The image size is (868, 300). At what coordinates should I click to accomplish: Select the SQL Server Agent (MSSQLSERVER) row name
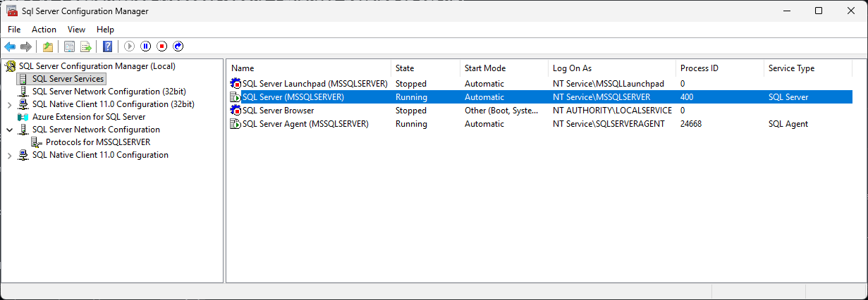click(x=305, y=124)
